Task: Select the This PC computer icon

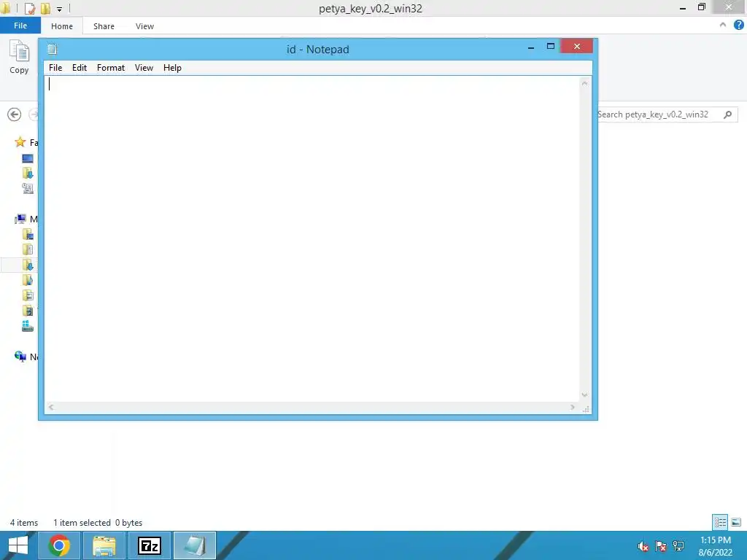Action: point(20,219)
